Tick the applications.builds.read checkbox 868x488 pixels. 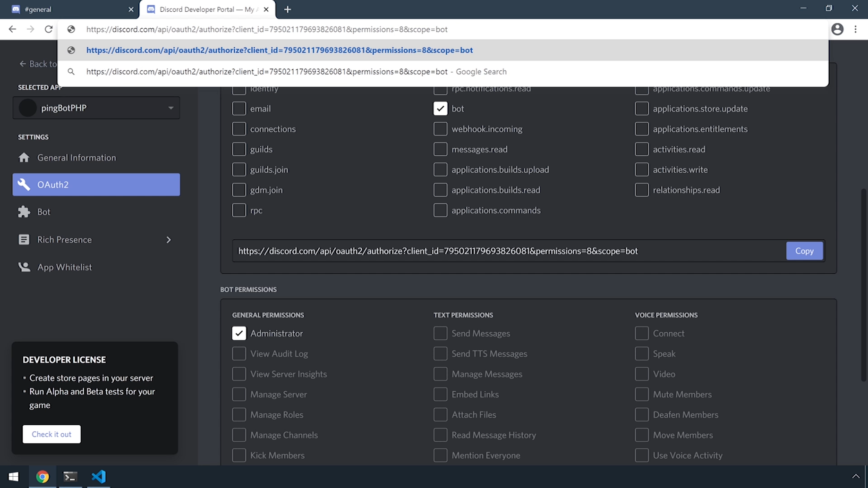click(440, 190)
